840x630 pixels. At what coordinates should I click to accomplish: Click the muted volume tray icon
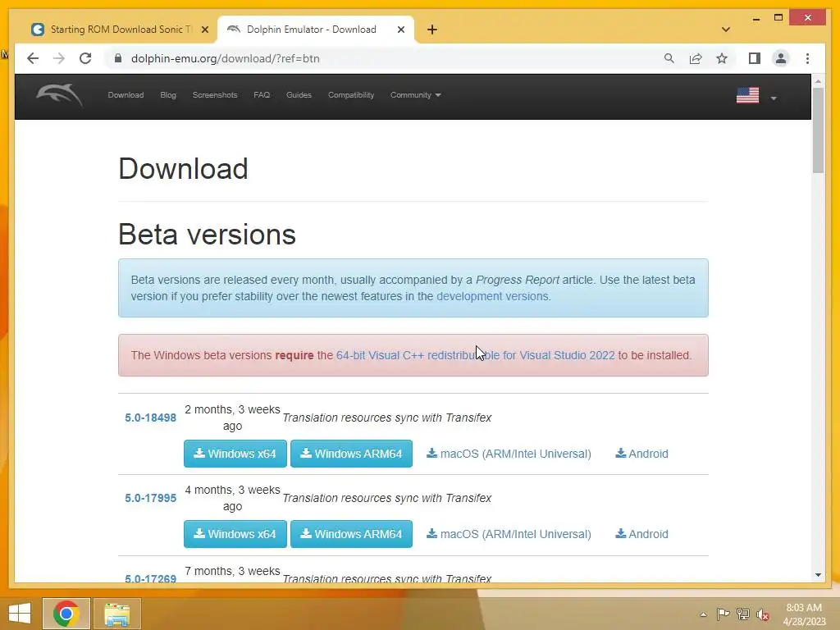[763, 614]
